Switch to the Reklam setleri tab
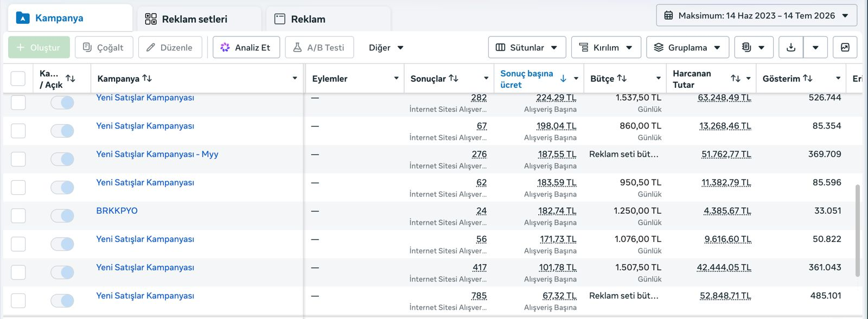The image size is (868, 319). coord(186,20)
